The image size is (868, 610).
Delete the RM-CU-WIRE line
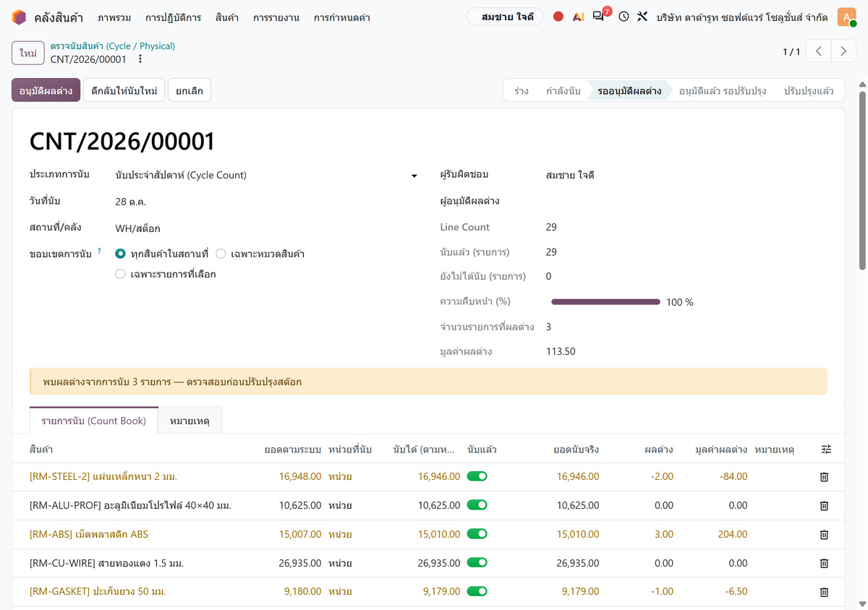824,563
